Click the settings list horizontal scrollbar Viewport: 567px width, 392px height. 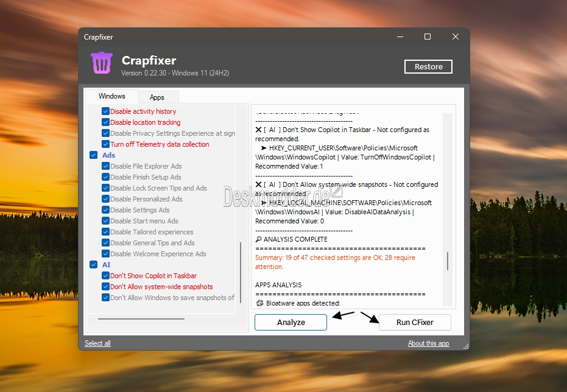tap(141, 319)
